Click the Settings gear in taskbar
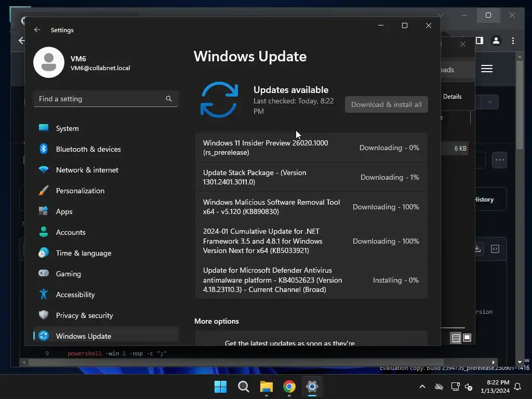This screenshot has width=532, height=399. [x=312, y=387]
